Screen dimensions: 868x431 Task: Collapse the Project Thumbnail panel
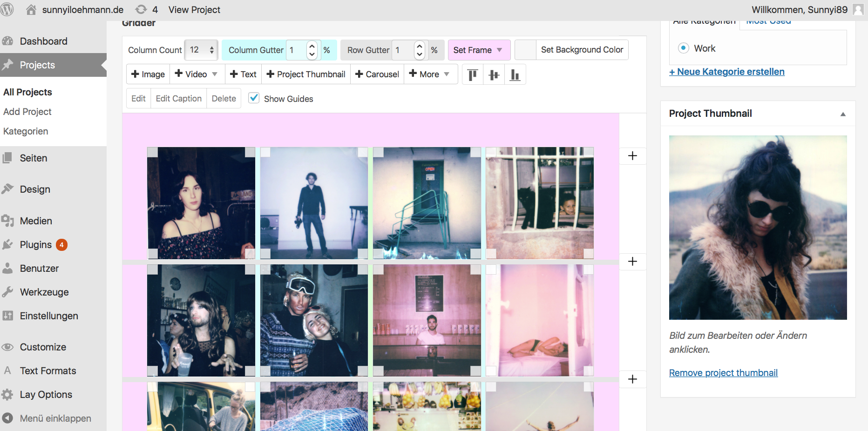(x=842, y=114)
